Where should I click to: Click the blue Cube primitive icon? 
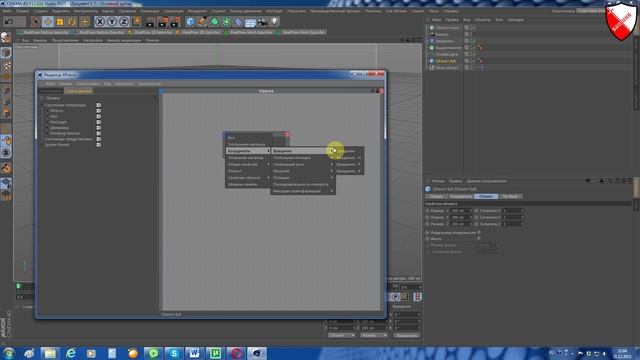[190, 21]
